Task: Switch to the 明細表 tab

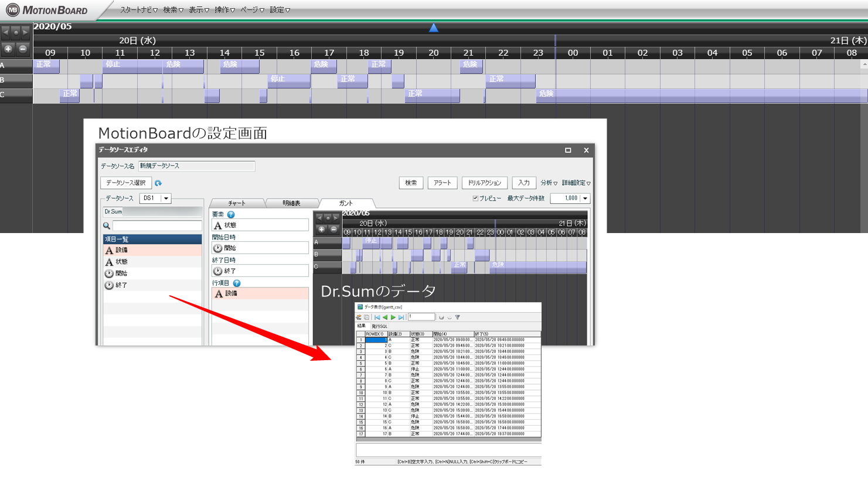Action: point(291,203)
